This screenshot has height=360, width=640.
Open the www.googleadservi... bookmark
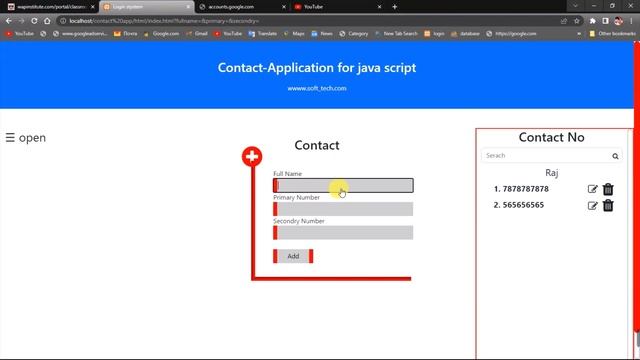coord(80,34)
